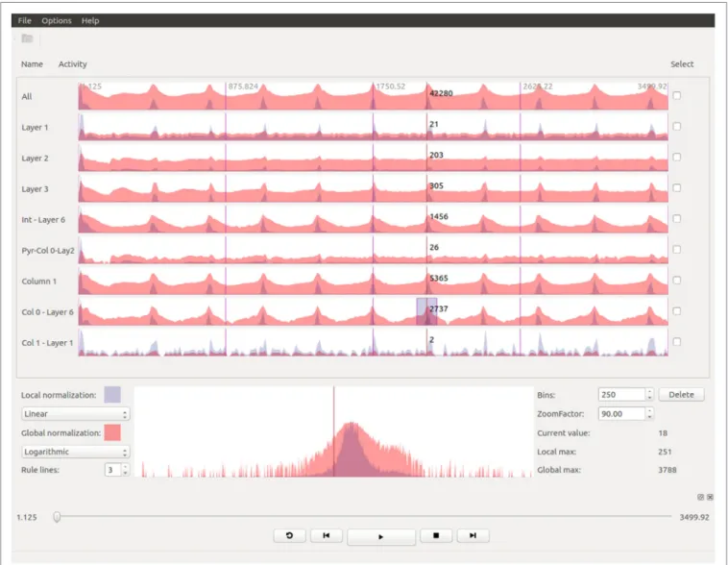Open the folder icon in the toolbar
This screenshot has width=728, height=565.
pyautogui.click(x=28, y=38)
